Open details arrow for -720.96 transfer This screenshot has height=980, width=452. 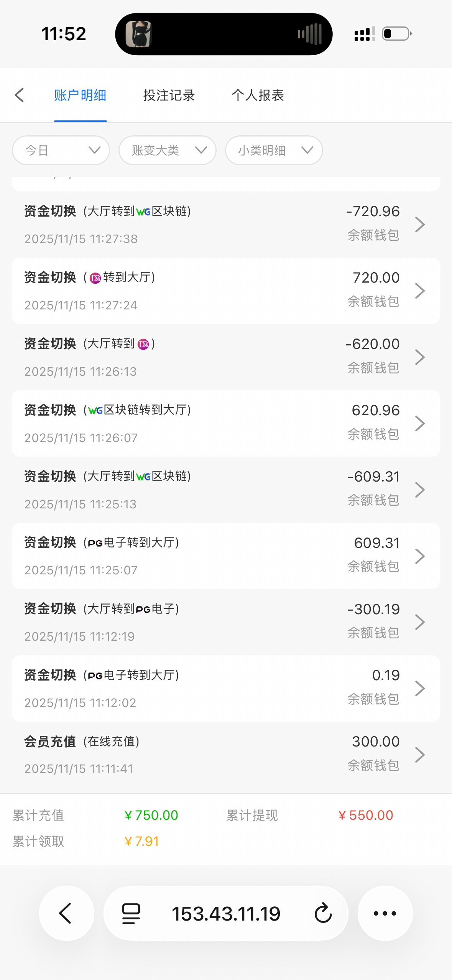click(420, 225)
